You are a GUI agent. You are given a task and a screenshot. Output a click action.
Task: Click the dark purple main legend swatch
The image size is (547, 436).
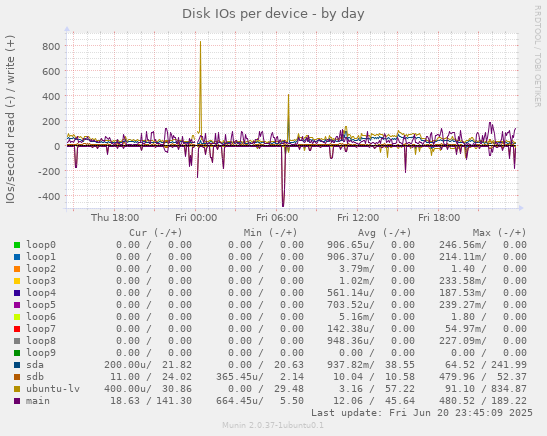(17, 401)
